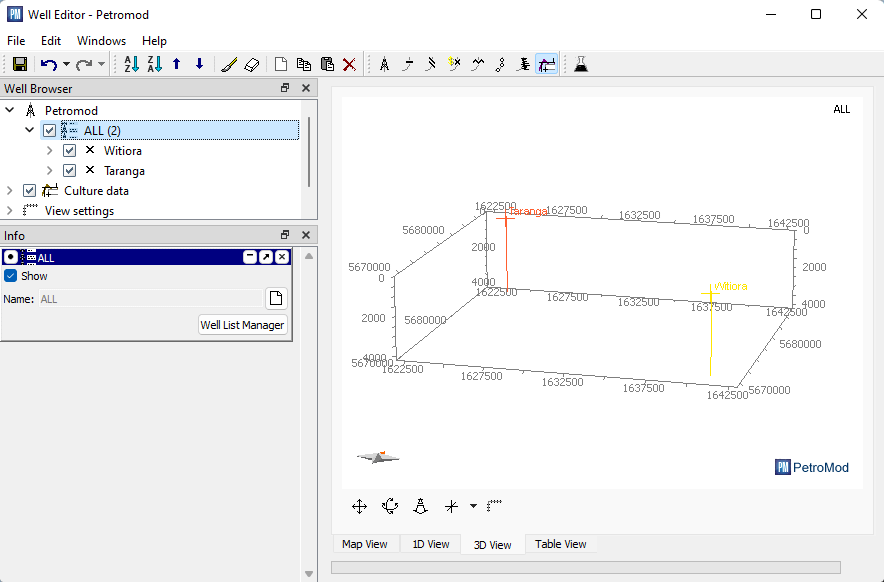Screen dimensions: 884x582
Task: Uncheck the Show checkbox in Info panel
Action: coord(11,276)
